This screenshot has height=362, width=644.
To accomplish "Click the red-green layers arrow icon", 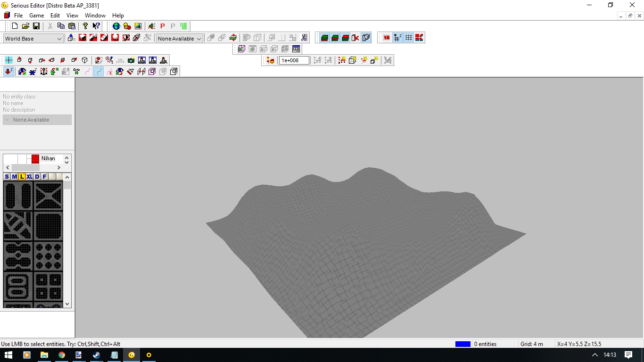I will (233, 38).
